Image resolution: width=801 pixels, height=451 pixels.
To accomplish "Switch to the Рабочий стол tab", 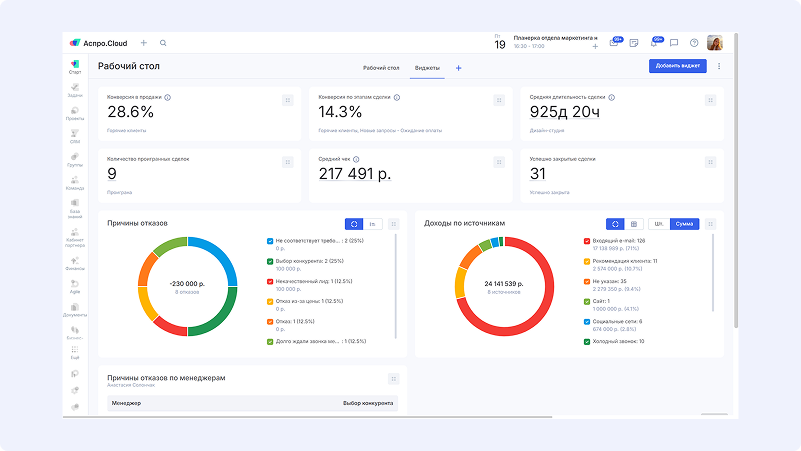I will point(381,68).
